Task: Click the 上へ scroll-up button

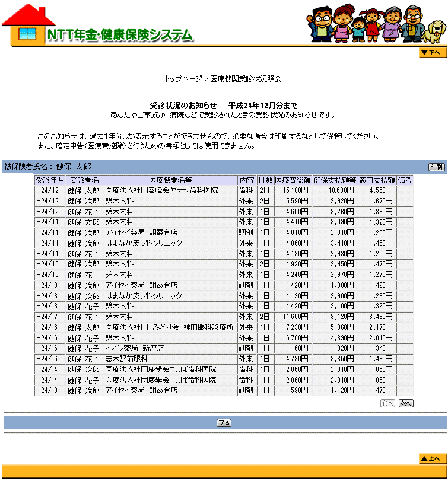Action: (432, 458)
